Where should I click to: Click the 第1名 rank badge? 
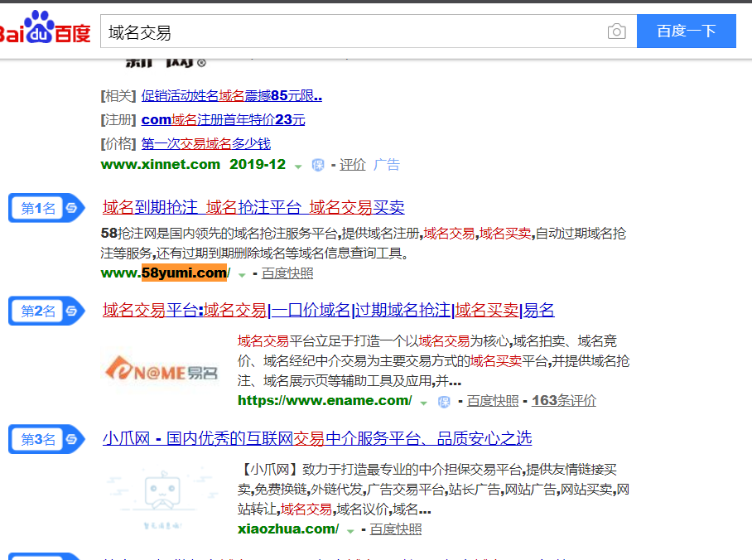point(46,208)
